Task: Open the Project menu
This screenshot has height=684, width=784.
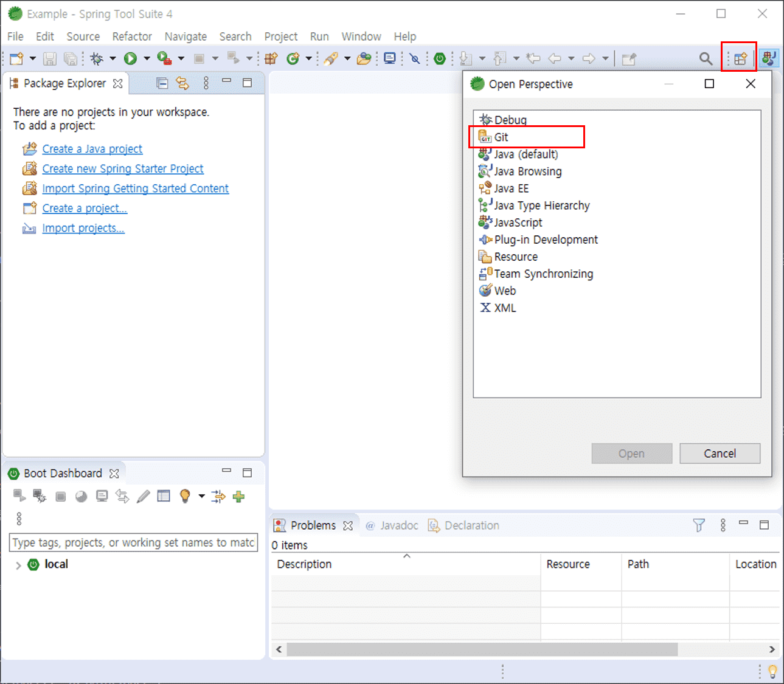Action: point(281,36)
